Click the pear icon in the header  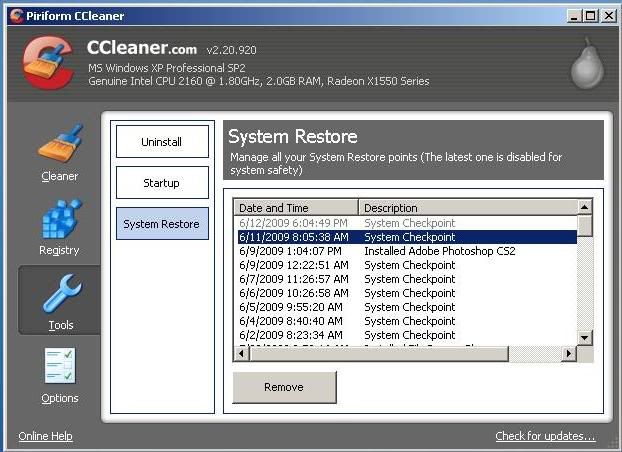(x=587, y=63)
